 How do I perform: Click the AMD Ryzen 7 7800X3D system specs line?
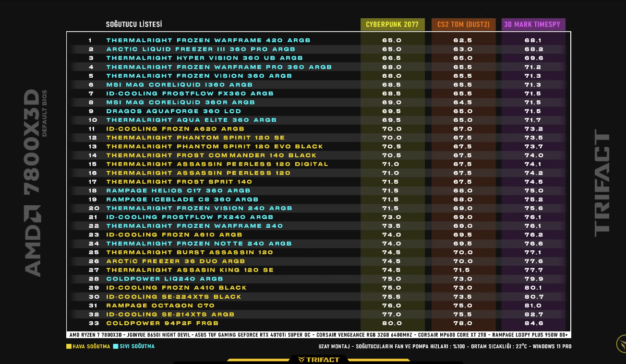319,335
